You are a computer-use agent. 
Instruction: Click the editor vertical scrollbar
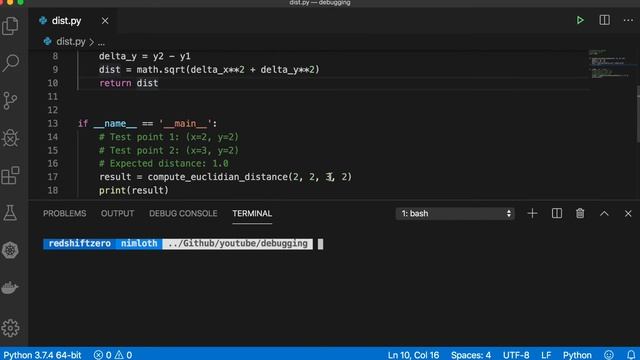pyautogui.click(x=638, y=114)
